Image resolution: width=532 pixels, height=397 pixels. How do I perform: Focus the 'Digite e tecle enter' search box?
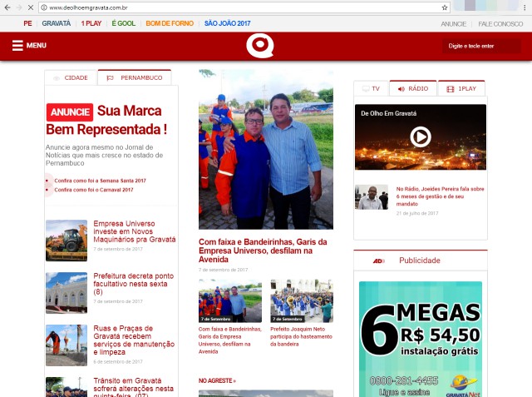481,46
